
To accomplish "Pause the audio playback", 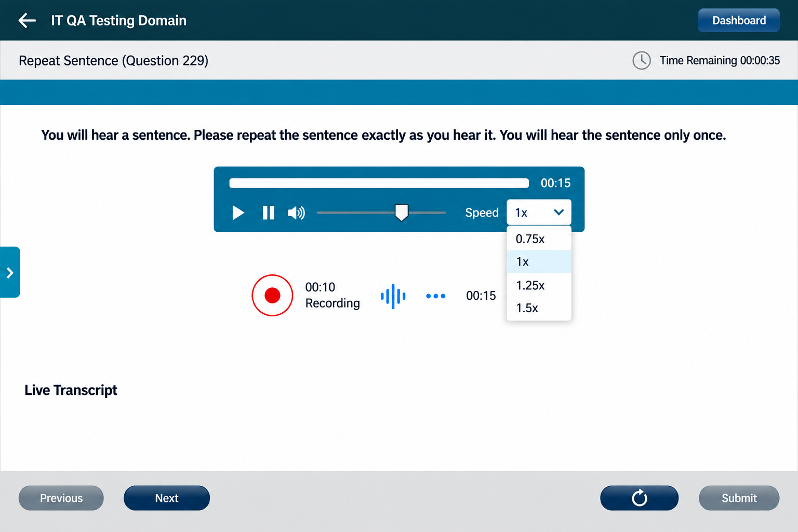I will [268, 212].
